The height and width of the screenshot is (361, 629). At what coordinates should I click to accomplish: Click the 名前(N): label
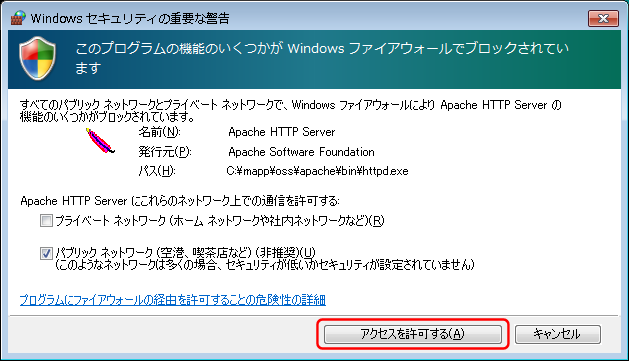(159, 132)
